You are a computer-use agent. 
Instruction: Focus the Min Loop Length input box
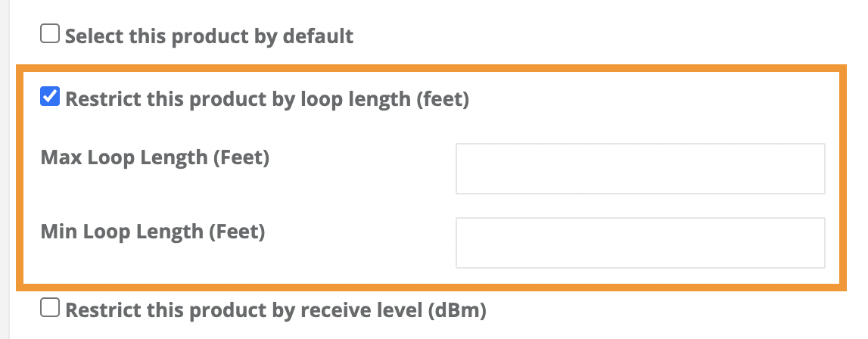639,243
